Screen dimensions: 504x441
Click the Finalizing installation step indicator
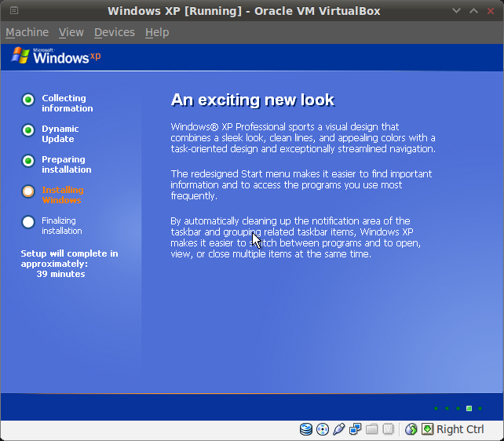pyautogui.click(x=28, y=222)
